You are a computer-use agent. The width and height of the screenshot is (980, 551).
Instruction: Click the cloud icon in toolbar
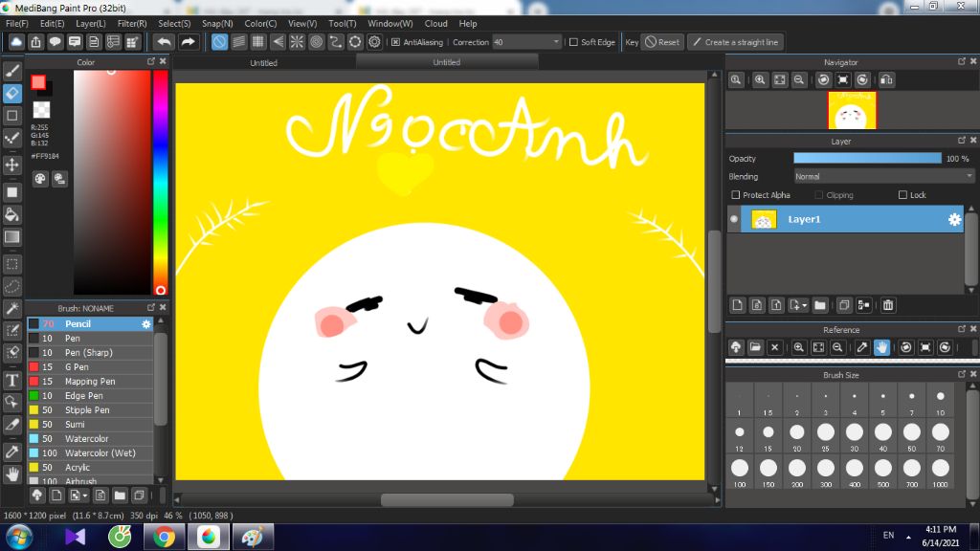pyautogui.click(x=16, y=42)
